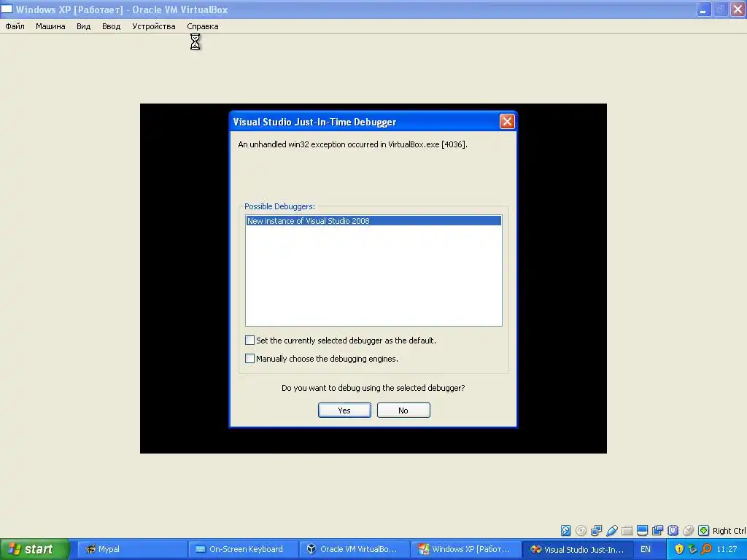The image size is (747, 560).
Task: Click the safely remove hardware tray icon
Action: pos(693,549)
